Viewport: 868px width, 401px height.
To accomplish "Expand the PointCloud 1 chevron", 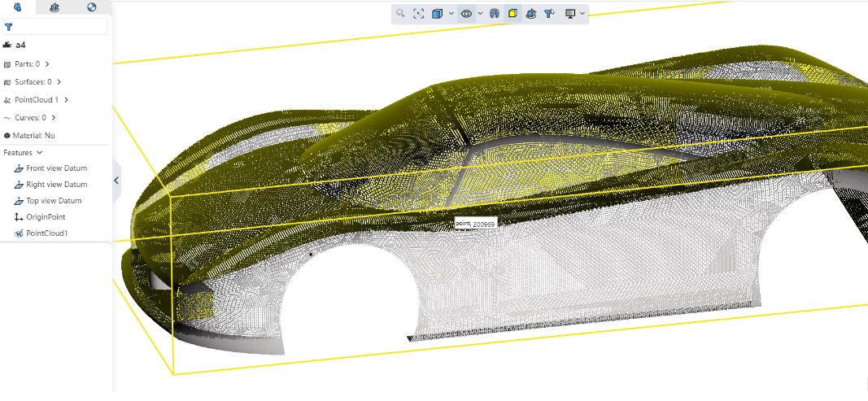I will 66,100.
